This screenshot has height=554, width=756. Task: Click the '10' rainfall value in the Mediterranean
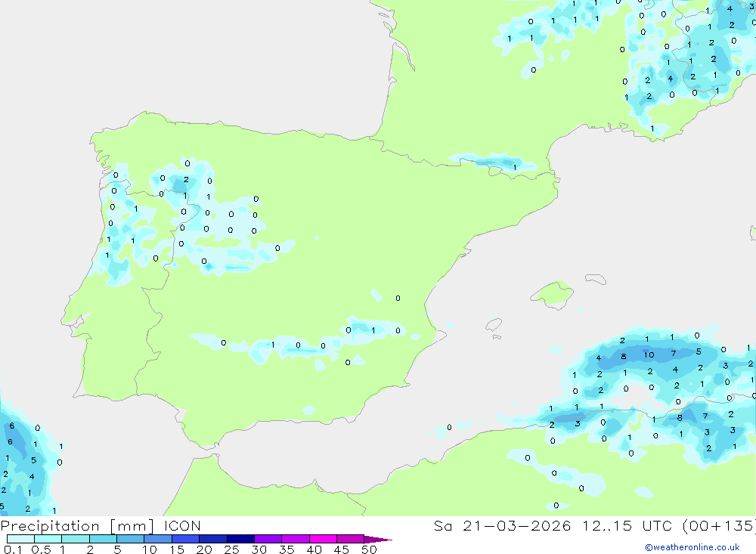[x=649, y=355]
